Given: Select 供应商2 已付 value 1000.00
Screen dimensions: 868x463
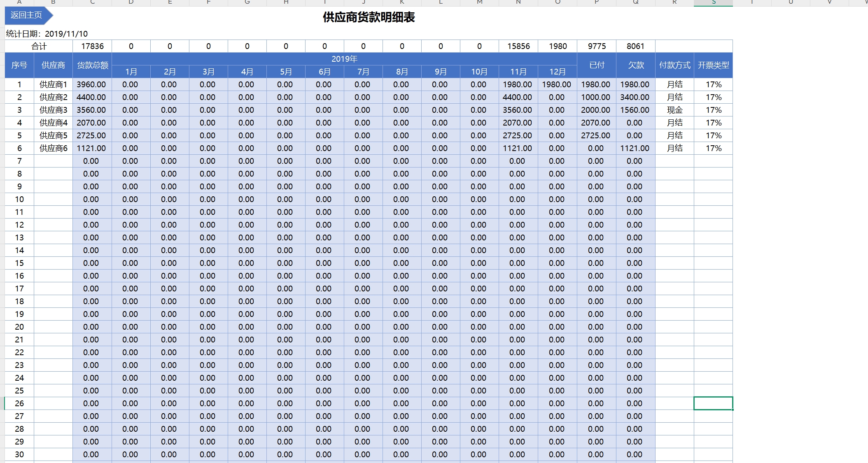Looking at the screenshot, I should [x=597, y=97].
